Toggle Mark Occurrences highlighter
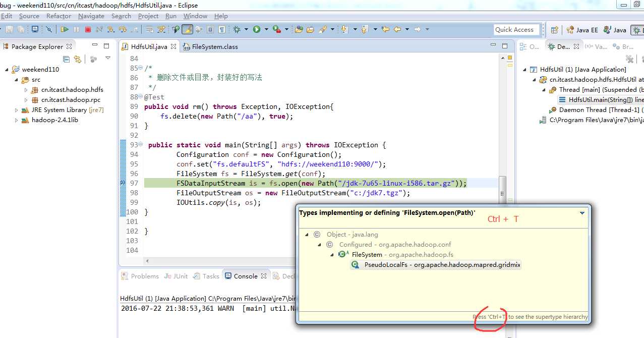 pos(187,29)
